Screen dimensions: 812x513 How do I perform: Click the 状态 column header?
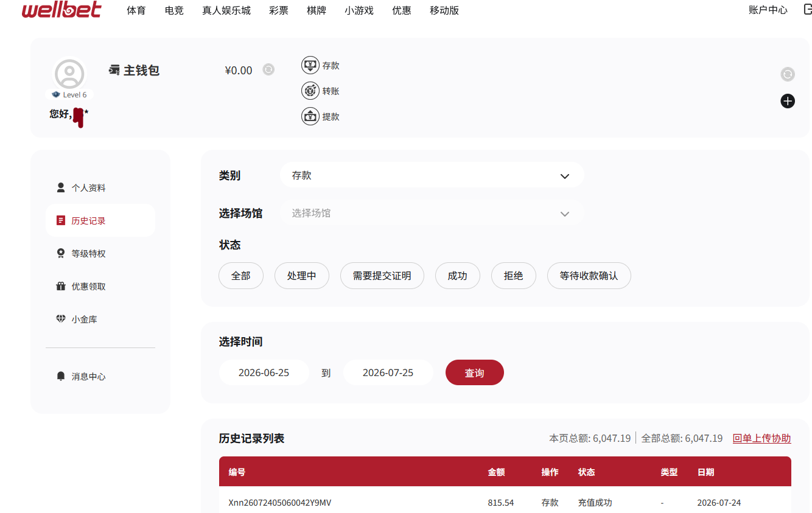(x=587, y=472)
